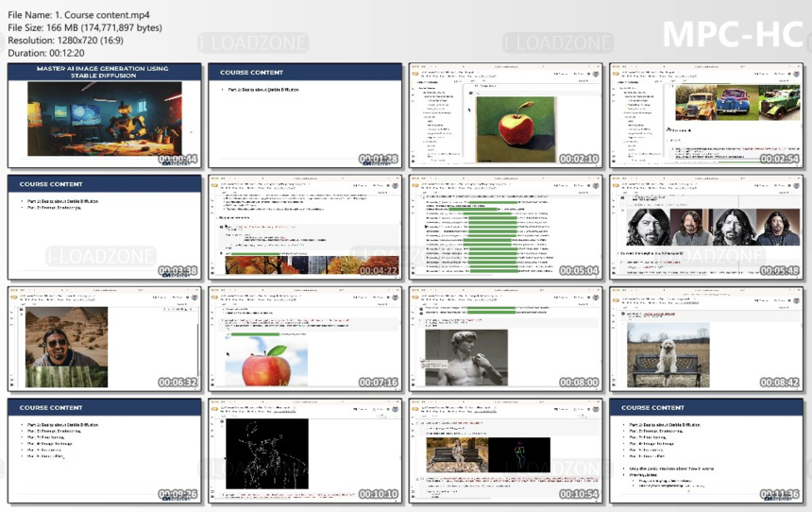The height and width of the screenshot is (512, 812).
Task: Select the vintage cars thumbnail at 00:02:54
Action: [706, 115]
